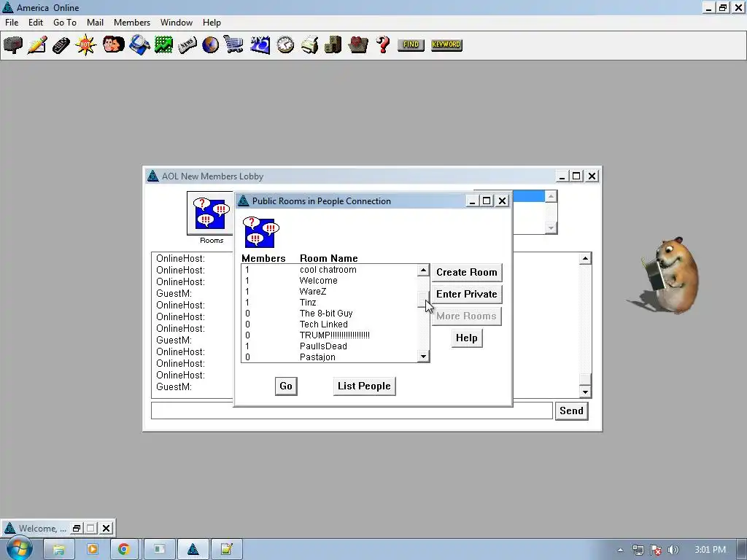Open the Mail menu

[95, 23]
